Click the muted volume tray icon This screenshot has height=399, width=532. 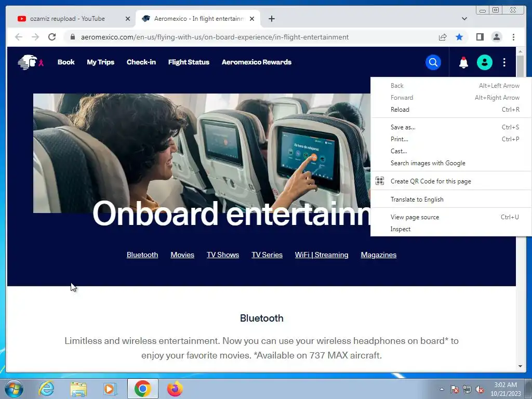[480, 389]
